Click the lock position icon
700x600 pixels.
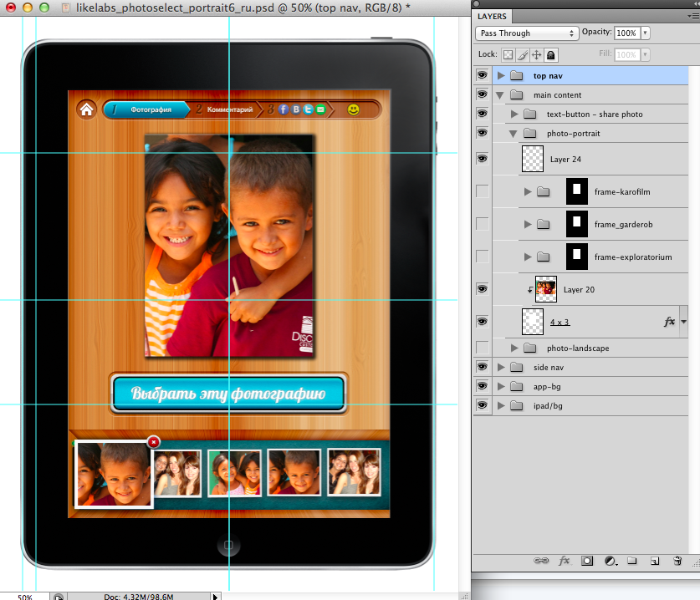537,54
